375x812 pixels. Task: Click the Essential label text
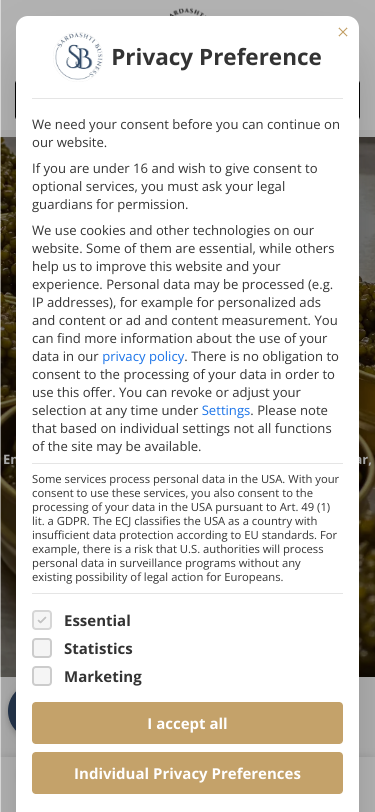tap(97, 620)
